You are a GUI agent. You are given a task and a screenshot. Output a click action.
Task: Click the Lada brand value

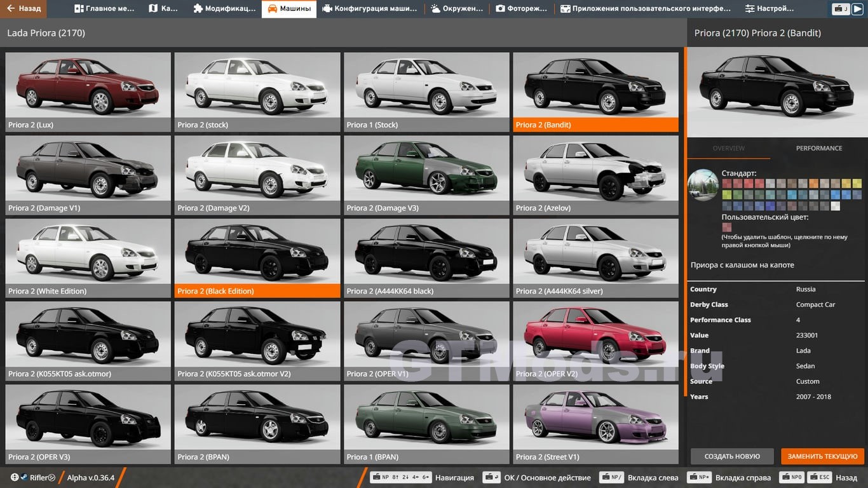tap(803, 351)
